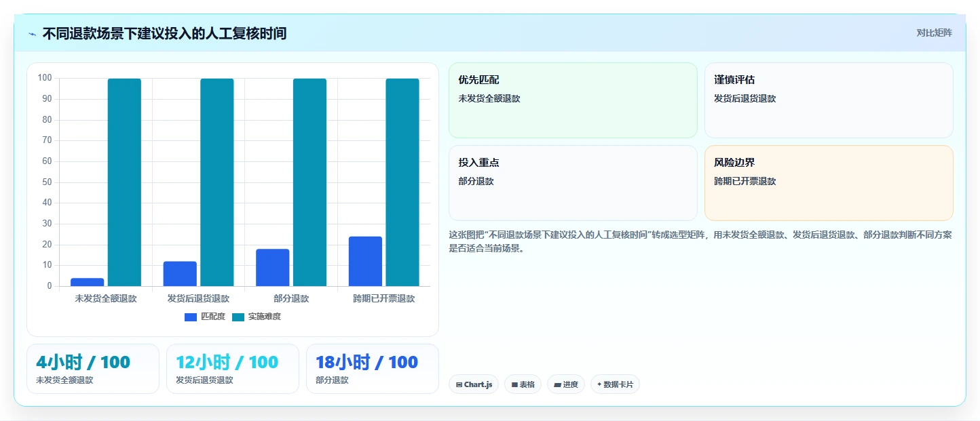Click the 部分退款 blue 匹配度 bar

pos(273,268)
